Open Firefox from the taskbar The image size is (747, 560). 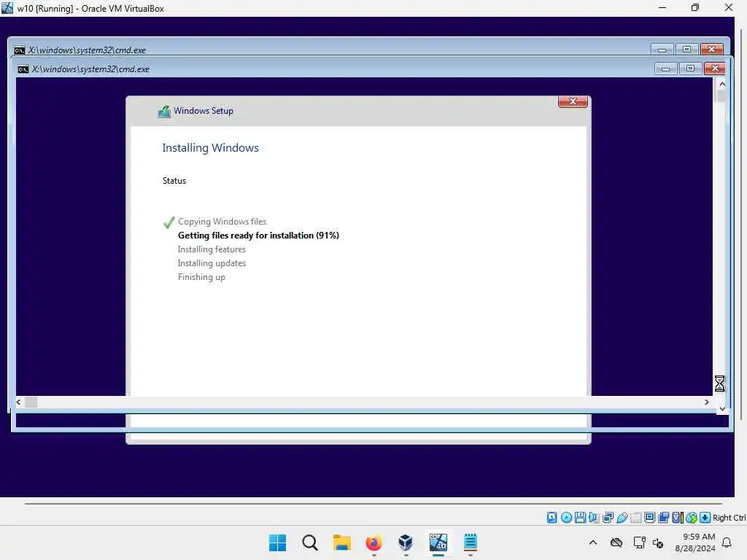pos(374,542)
